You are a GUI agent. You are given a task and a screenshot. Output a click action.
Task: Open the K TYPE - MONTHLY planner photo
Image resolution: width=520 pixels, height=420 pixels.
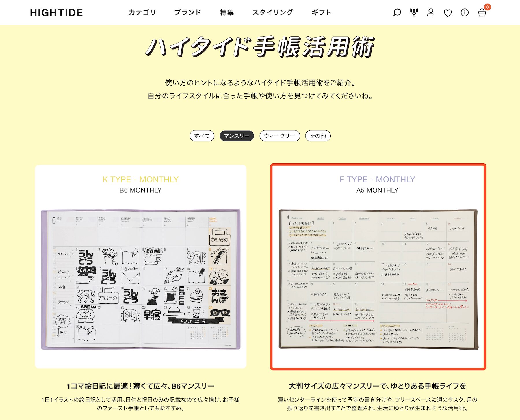141,279
